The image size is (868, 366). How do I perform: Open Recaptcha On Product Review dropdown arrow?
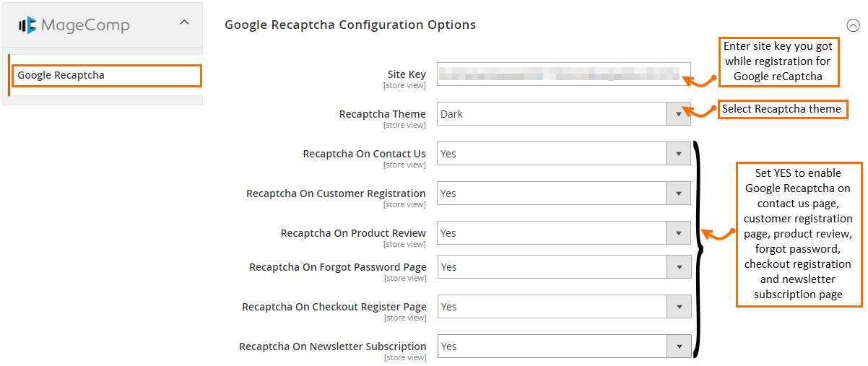tap(678, 232)
